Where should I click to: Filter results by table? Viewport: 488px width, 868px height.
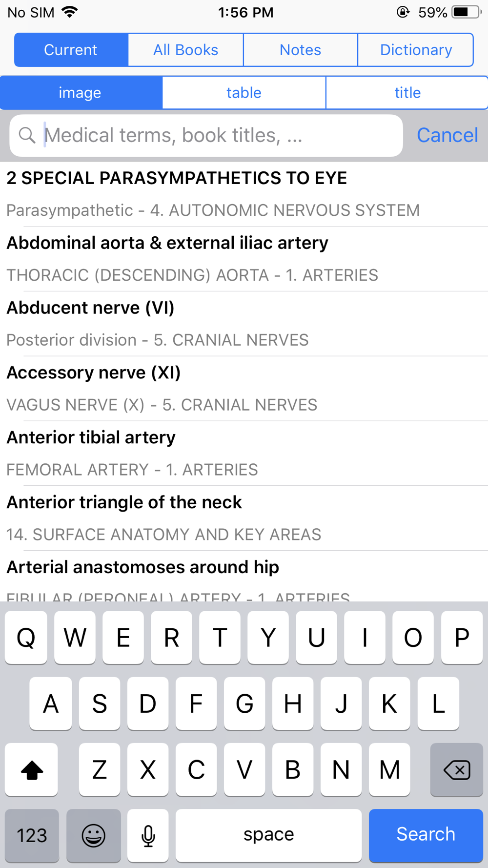pos(244,93)
